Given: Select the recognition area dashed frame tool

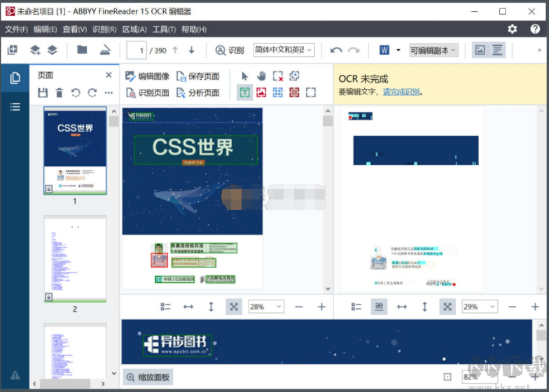Looking at the screenshot, I should click(311, 92).
